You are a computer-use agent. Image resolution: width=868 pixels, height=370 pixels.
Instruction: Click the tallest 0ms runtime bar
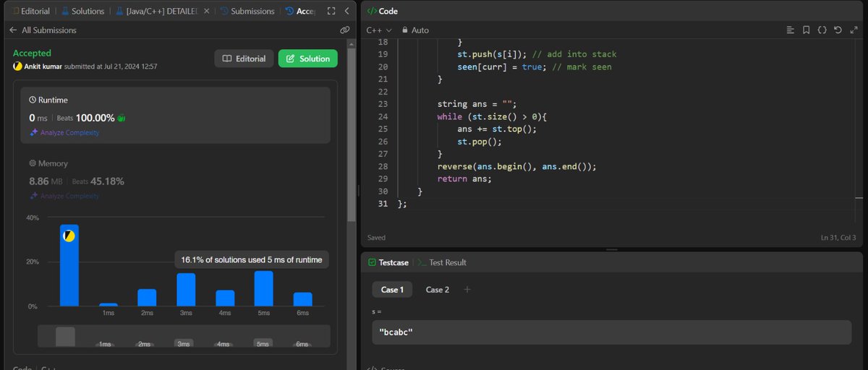point(69,265)
